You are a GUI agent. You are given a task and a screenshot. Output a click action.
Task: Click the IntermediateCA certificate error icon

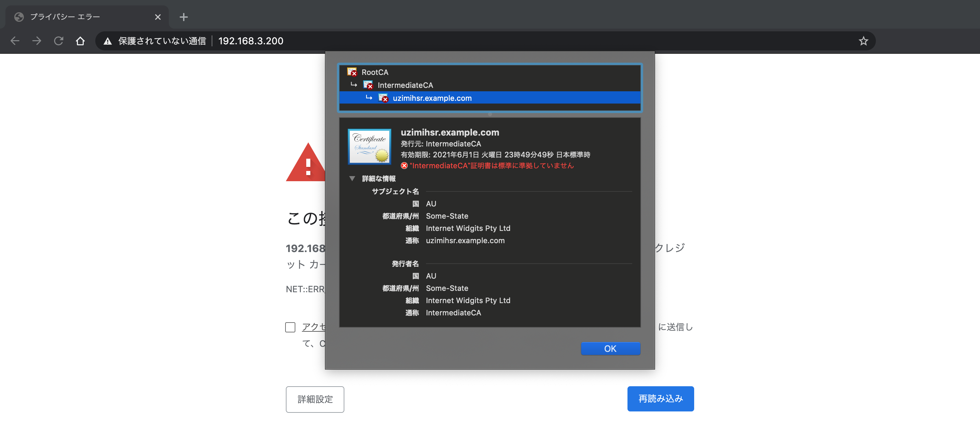[368, 85]
